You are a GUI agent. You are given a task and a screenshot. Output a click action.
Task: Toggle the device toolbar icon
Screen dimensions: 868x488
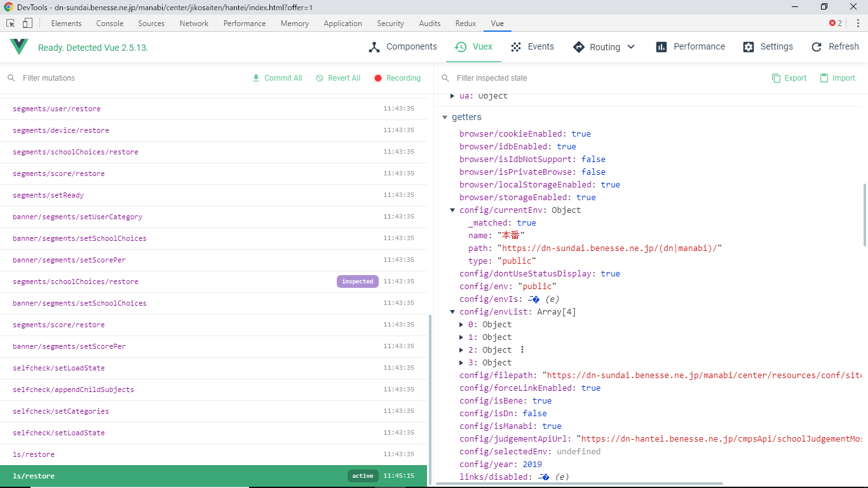coord(27,24)
